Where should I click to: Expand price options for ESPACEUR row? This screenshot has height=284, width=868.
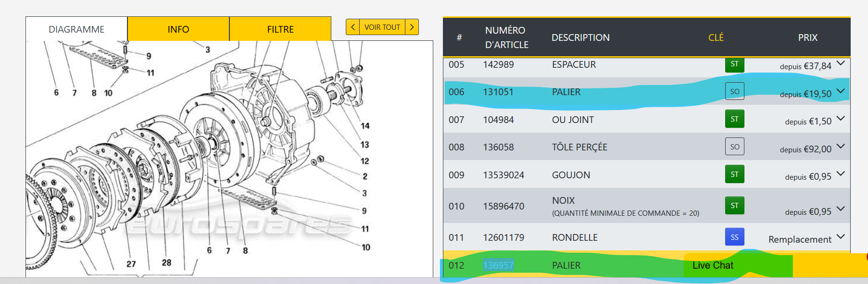click(x=841, y=63)
